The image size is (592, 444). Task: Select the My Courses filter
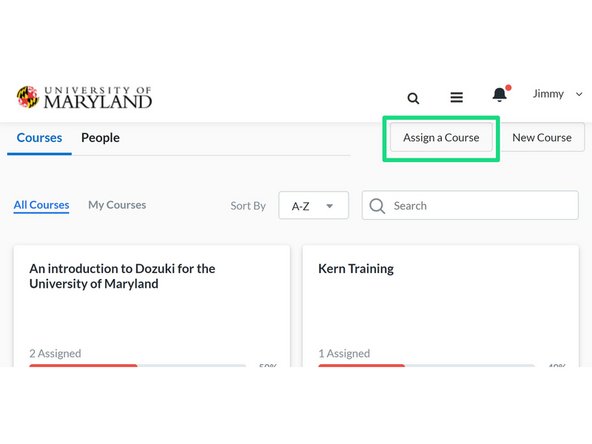tap(117, 205)
